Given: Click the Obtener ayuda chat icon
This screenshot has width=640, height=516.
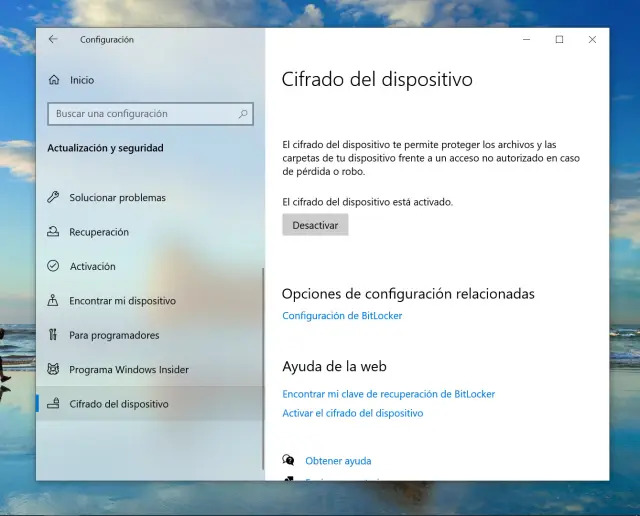Looking at the screenshot, I should click(x=289, y=461).
